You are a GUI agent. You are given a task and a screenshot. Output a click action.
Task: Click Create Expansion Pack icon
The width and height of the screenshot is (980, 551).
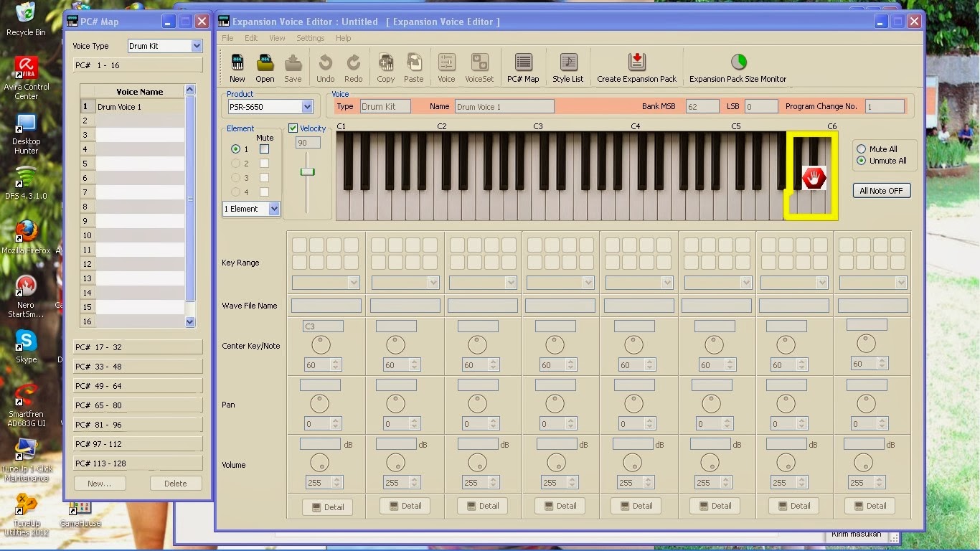(x=637, y=63)
